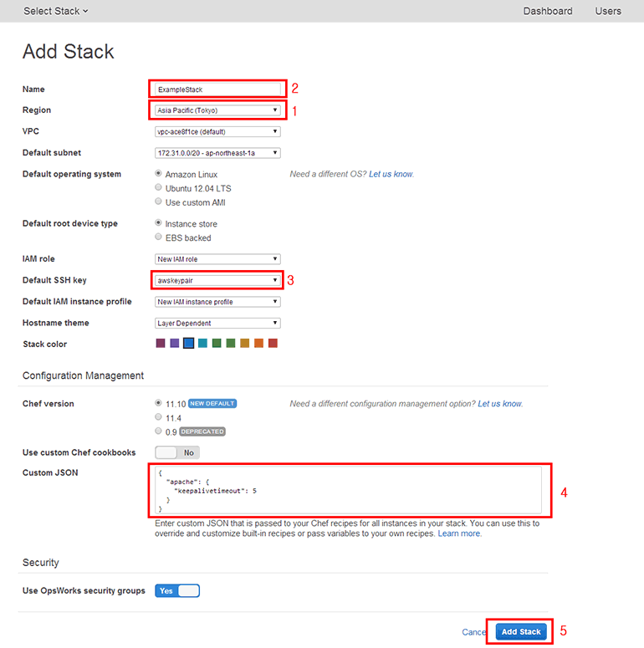Select Ubuntu 12.04 LTS operating system
The image size is (644, 648).
click(x=158, y=188)
